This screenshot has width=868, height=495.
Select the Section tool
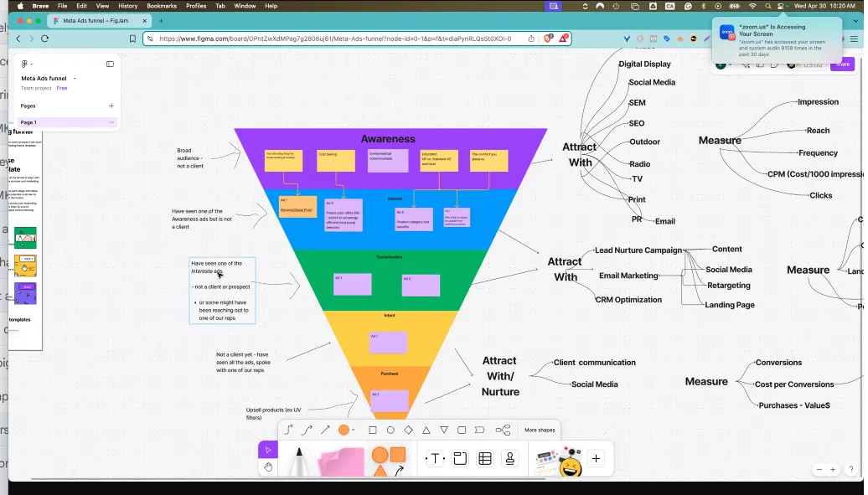point(460,458)
